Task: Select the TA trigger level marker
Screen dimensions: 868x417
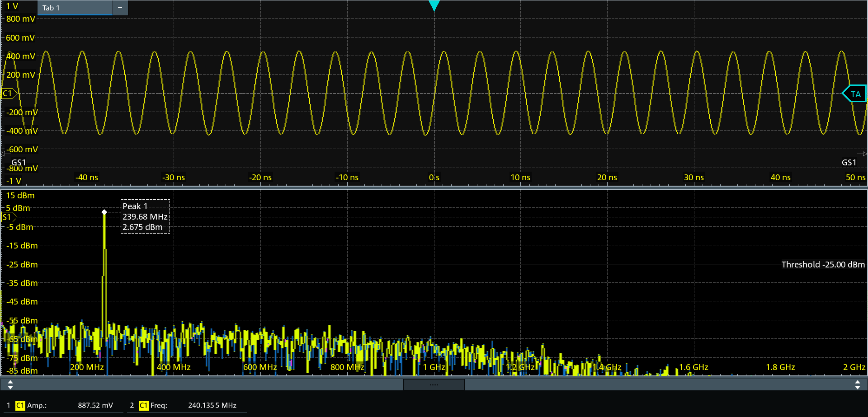Action: point(854,94)
